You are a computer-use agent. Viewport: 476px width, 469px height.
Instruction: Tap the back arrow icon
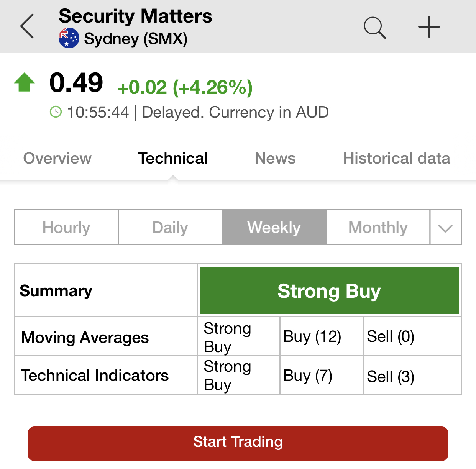point(27,26)
